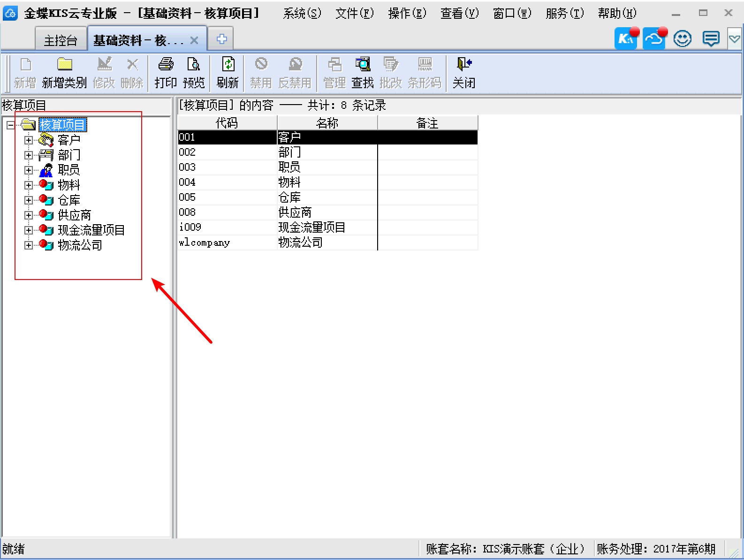744x560 pixels.
Task: Select row with code 002
Action: [327, 152]
